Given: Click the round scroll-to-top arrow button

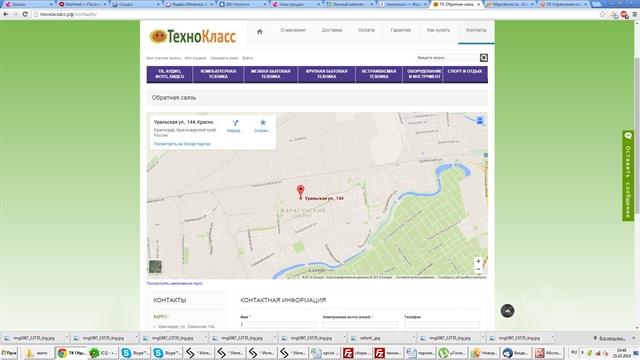Looking at the screenshot, I should [x=507, y=311].
